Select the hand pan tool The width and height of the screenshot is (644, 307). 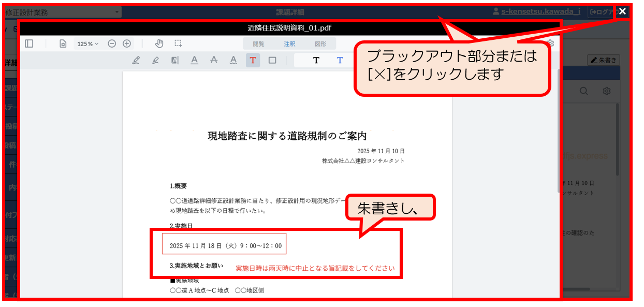[159, 44]
